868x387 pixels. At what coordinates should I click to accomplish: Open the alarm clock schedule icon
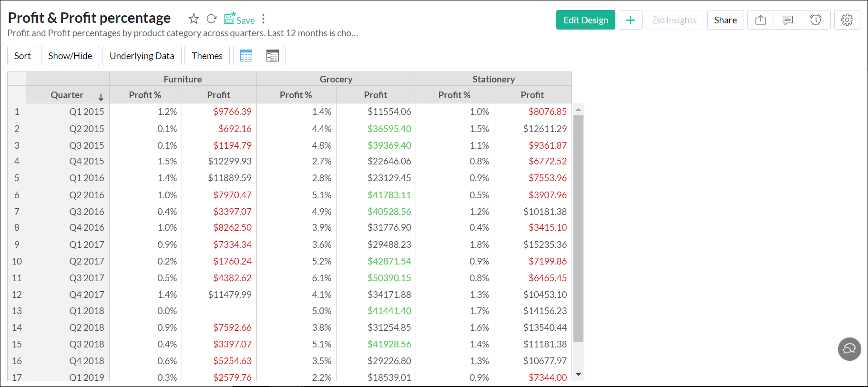tap(816, 20)
